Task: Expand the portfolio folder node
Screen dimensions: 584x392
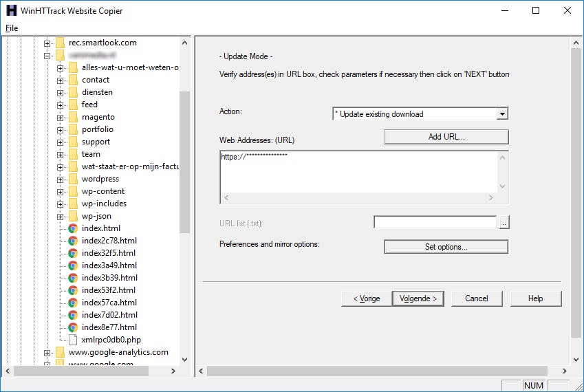Action: pyautogui.click(x=61, y=129)
